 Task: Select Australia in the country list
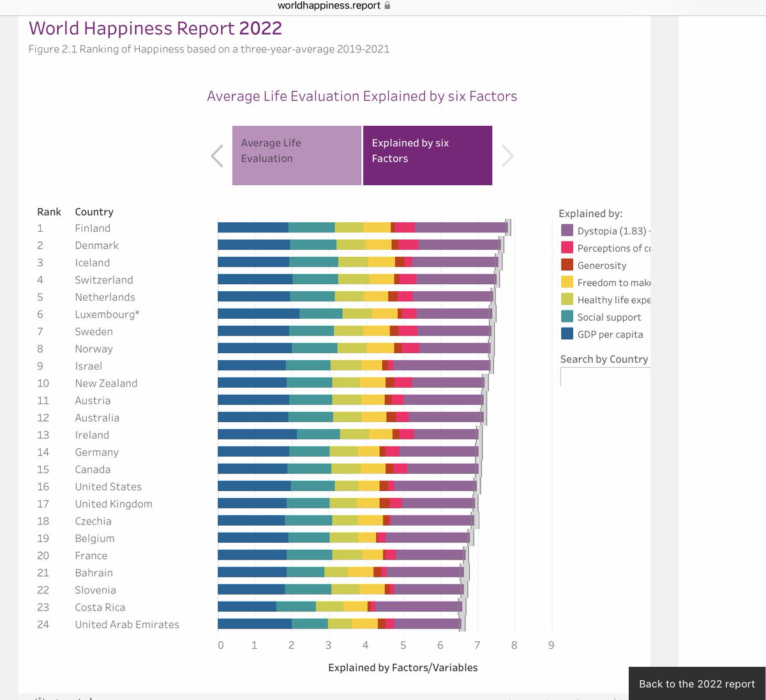click(x=97, y=418)
